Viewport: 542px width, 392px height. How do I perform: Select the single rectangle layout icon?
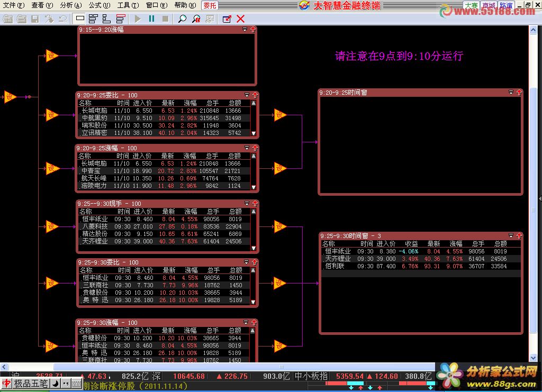pos(80,19)
